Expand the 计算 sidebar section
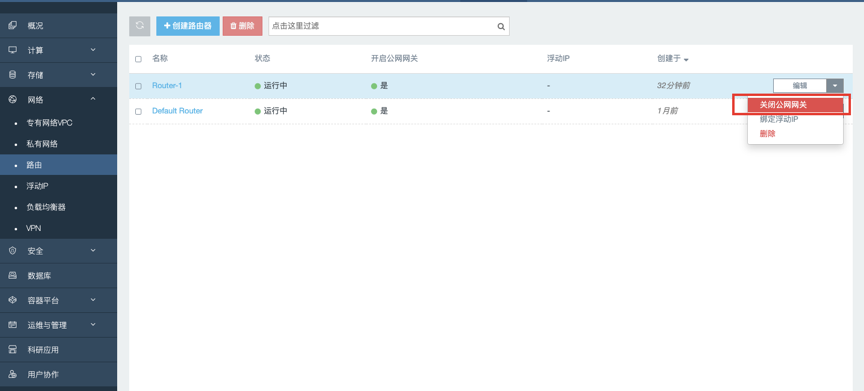 coord(93,50)
